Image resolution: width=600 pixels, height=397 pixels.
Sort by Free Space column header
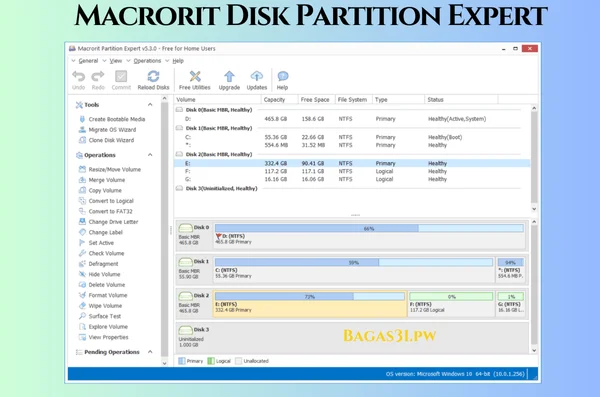coord(316,100)
